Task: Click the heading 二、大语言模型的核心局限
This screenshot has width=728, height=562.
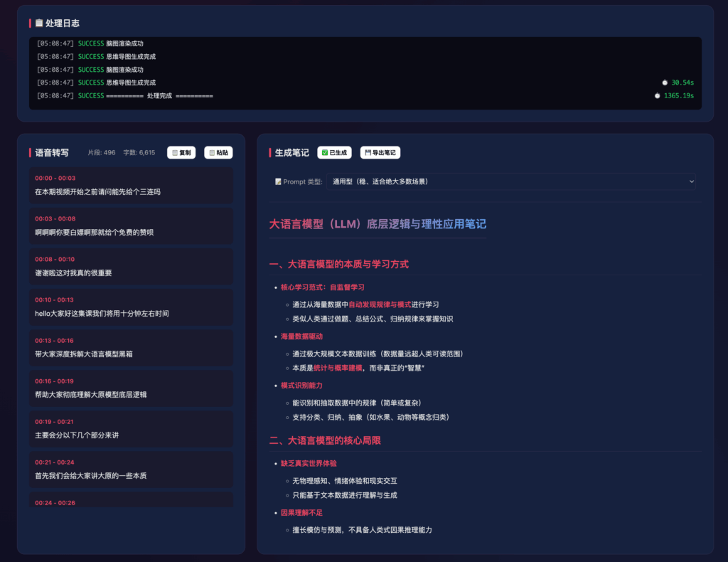Action: pos(325,441)
